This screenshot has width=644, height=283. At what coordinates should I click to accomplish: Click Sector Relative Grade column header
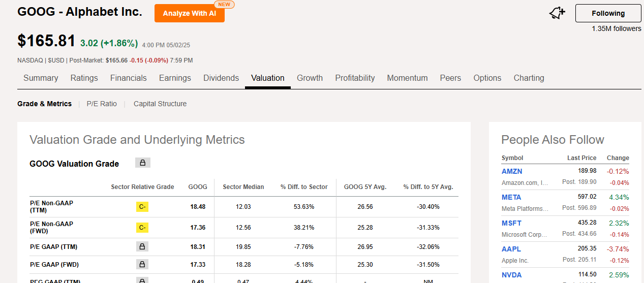[x=142, y=186]
